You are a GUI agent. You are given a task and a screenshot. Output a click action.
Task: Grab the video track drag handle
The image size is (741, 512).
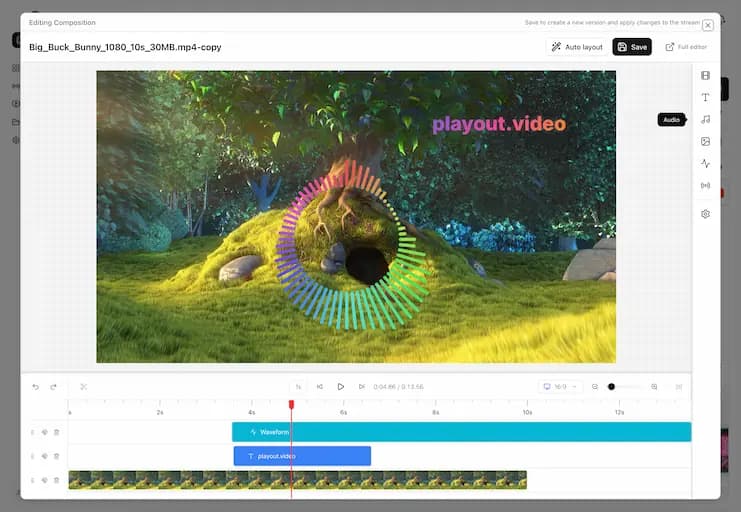pyautogui.click(x=33, y=480)
